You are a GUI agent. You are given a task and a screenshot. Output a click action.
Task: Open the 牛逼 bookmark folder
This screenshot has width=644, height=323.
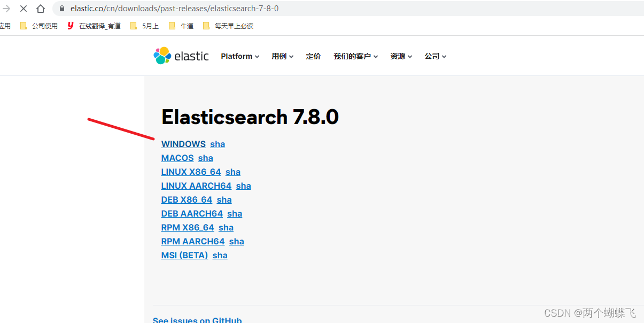(181, 26)
